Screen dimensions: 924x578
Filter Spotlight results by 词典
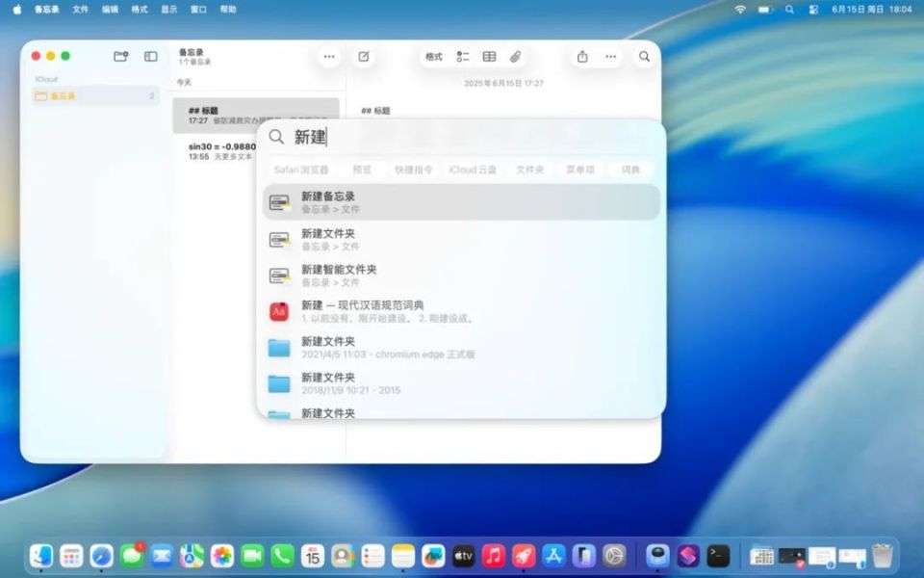tap(629, 170)
